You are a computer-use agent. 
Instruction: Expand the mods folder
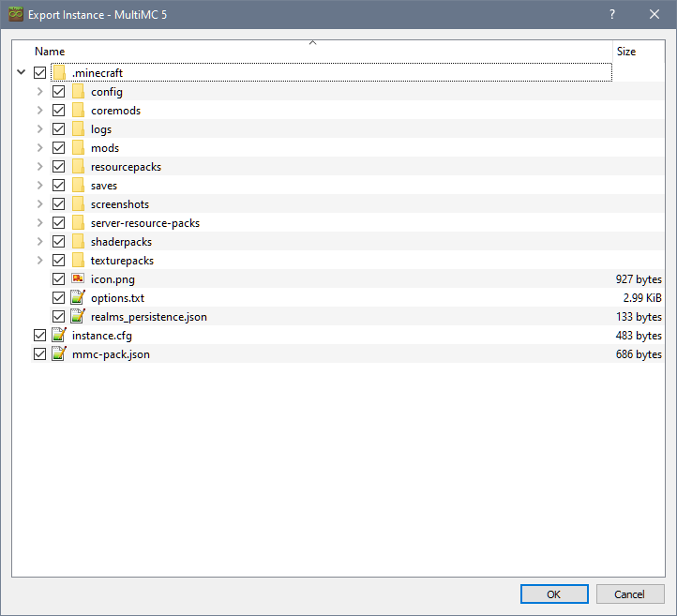39,148
